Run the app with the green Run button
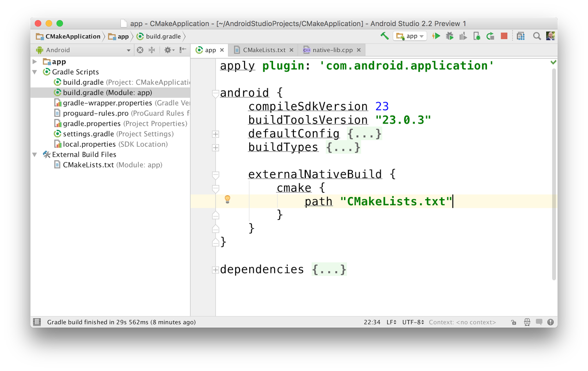Image resolution: width=588 pixels, height=371 pixels. point(436,36)
